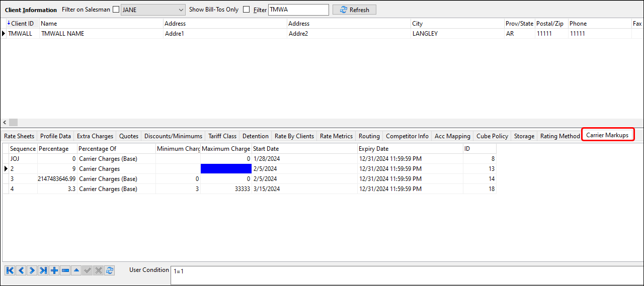Viewport: 644px width, 286px height.
Task: Click Carrier Charges cell in sequence 2 row
Action: coord(116,169)
